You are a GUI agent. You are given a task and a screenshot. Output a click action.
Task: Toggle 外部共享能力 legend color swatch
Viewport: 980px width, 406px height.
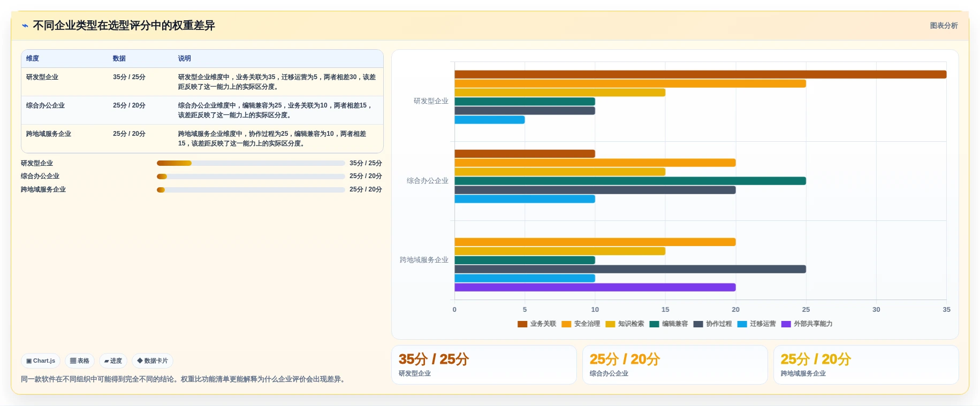coord(786,324)
